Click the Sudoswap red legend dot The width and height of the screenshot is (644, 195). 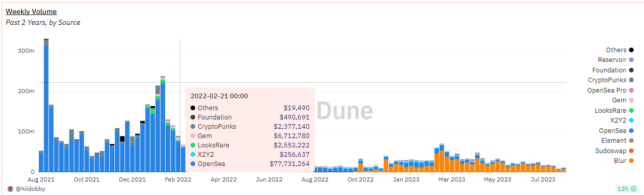(x=632, y=151)
